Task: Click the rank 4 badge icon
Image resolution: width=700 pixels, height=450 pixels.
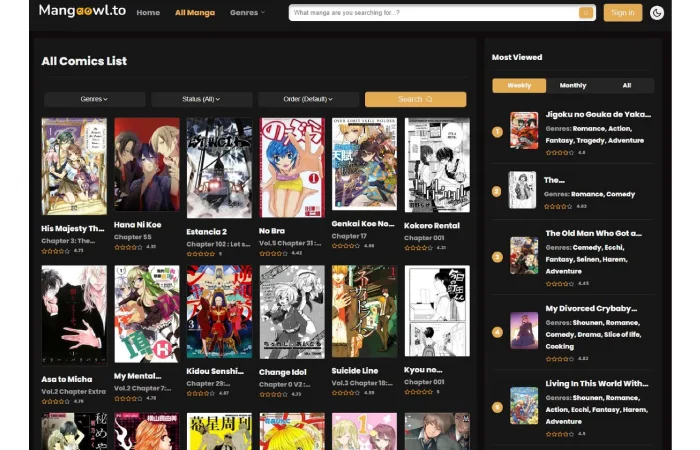Action: point(497,332)
